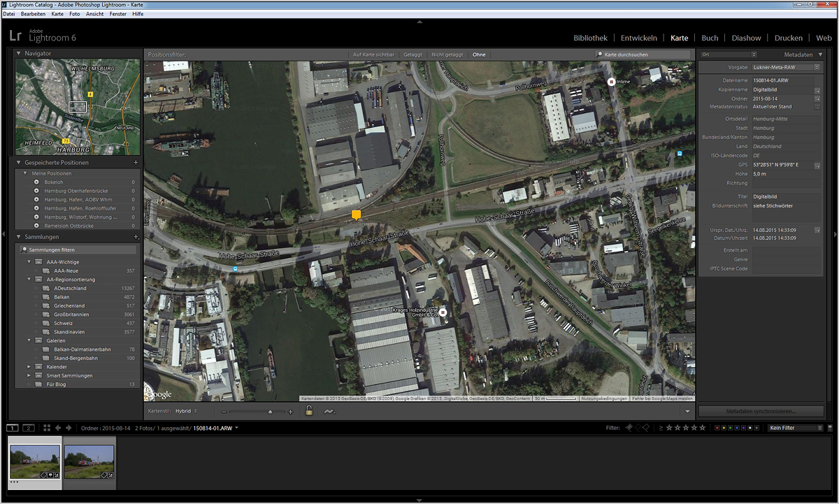Open the Karte menu
The image size is (839, 504).
pyautogui.click(x=57, y=14)
